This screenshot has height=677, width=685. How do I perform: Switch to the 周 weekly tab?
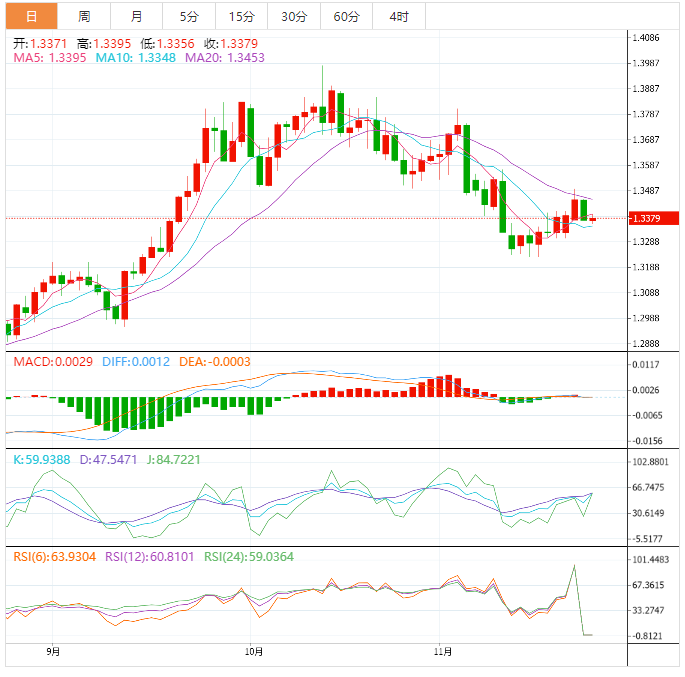click(84, 16)
